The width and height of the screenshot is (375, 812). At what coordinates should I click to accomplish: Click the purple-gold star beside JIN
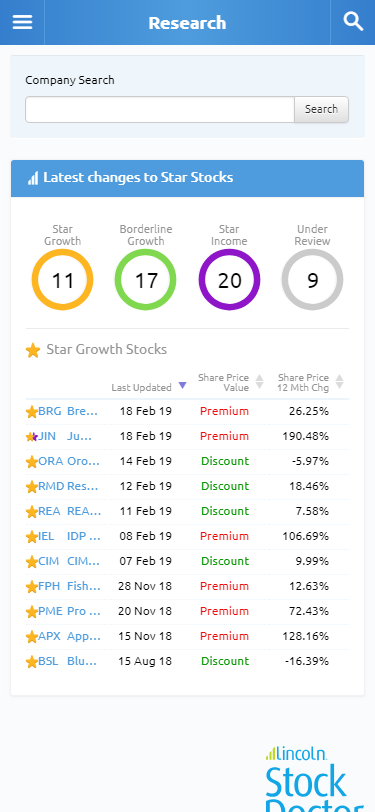pyautogui.click(x=32, y=437)
